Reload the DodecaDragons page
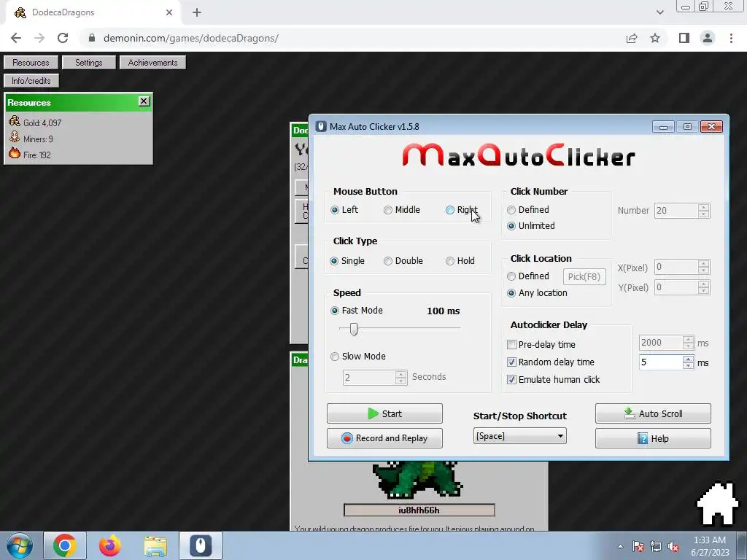 point(63,38)
